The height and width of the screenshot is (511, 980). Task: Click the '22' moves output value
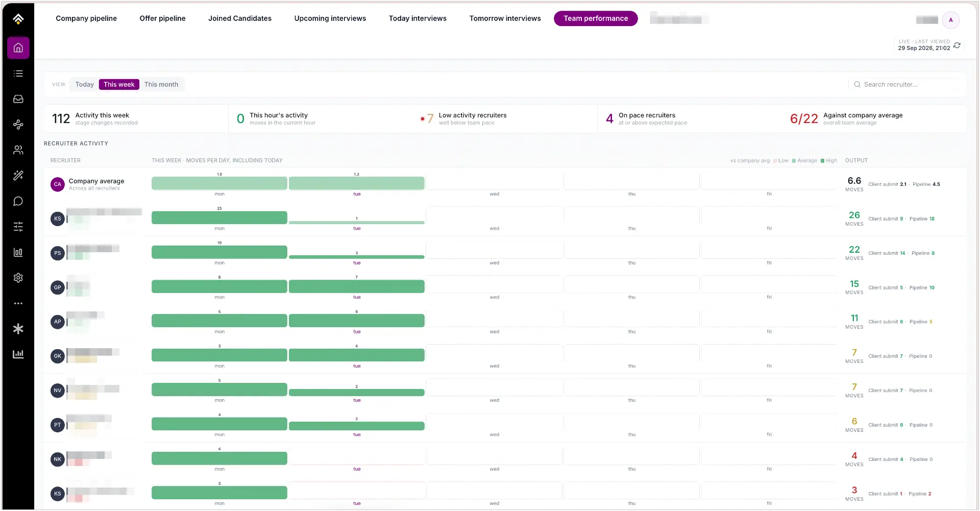[x=854, y=250]
